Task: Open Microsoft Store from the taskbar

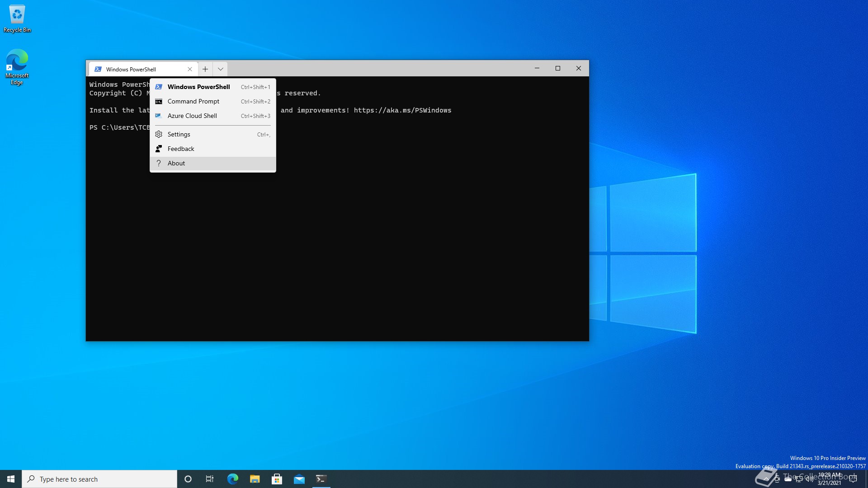Action: (277, 479)
